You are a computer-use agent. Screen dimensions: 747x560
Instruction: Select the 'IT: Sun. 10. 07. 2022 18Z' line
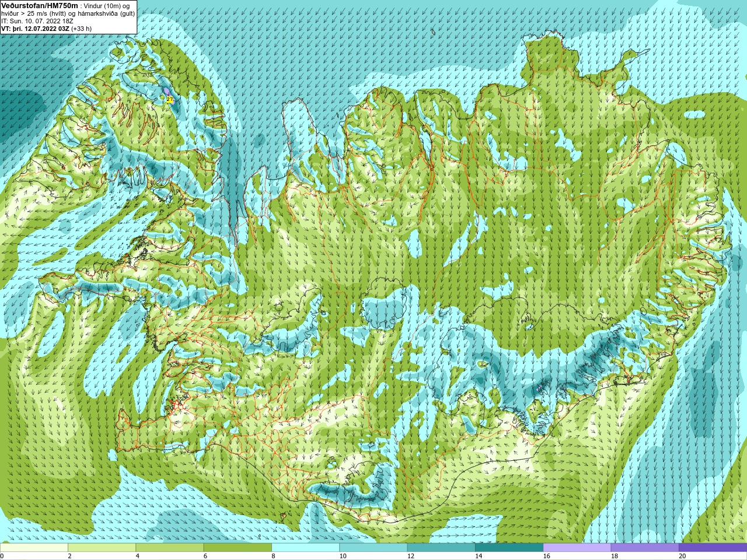pyautogui.click(x=37, y=21)
